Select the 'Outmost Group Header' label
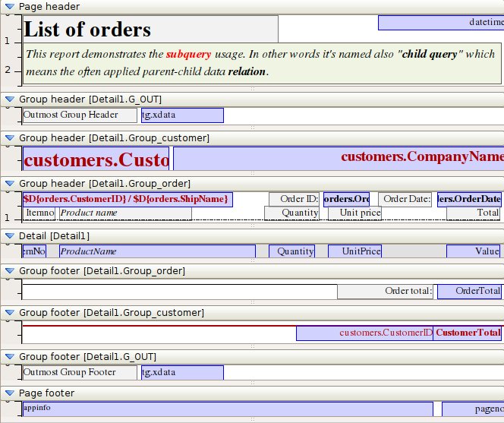Image resolution: width=504 pixels, height=423 pixels. point(80,115)
